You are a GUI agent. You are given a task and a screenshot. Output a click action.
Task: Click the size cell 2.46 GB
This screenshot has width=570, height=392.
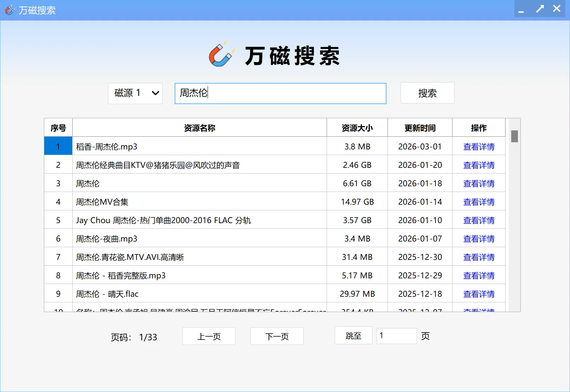pyautogui.click(x=357, y=165)
